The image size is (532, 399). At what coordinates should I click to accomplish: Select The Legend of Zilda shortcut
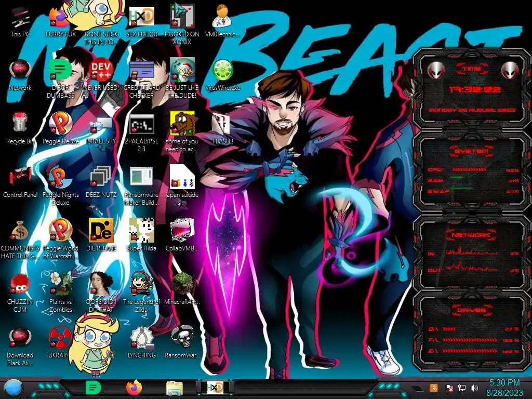(141, 292)
